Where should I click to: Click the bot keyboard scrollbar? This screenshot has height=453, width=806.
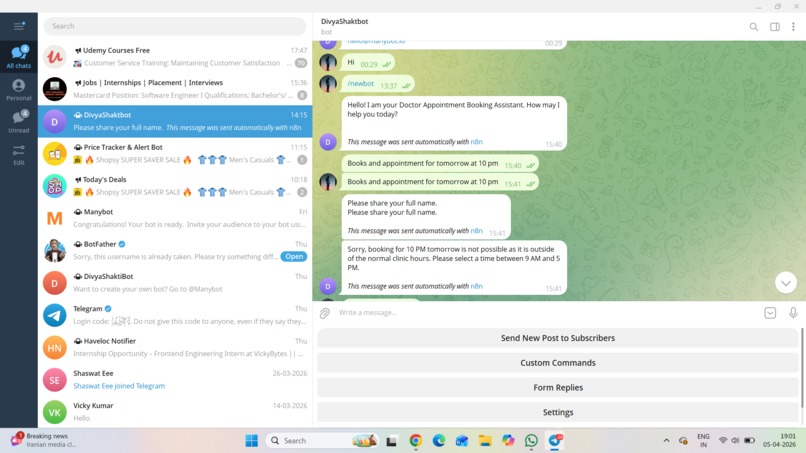click(802, 368)
